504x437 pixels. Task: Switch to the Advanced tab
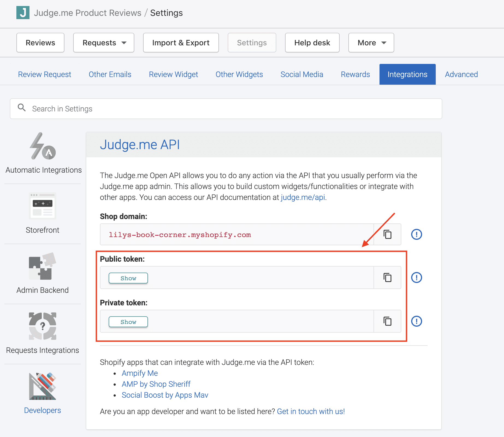coord(461,74)
